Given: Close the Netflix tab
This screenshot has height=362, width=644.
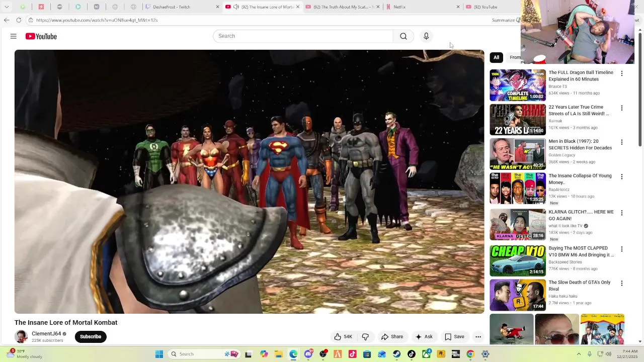Looking at the screenshot, I should pyautogui.click(x=458, y=7).
